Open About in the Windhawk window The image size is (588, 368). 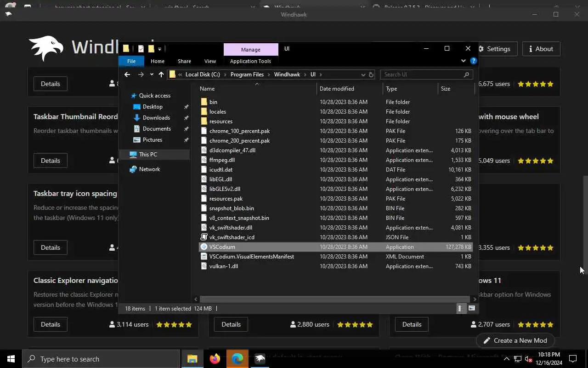541,49
